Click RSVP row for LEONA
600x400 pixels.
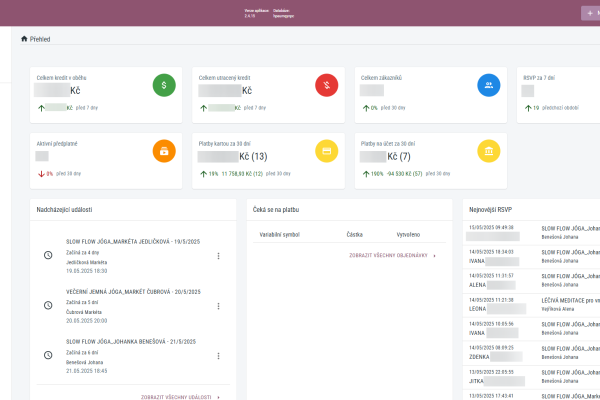pyautogui.click(x=531, y=305)
